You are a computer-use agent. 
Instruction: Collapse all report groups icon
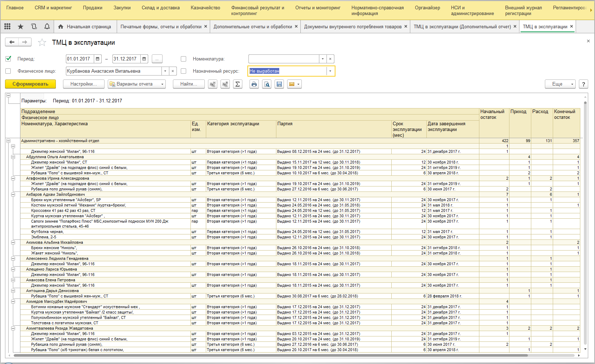click(x=213, y=84)
